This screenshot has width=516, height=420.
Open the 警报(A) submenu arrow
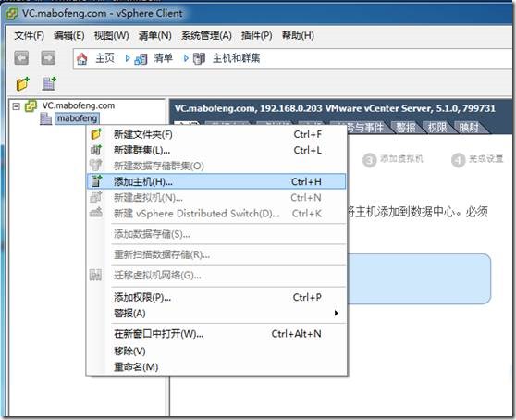(x=336, y=313)
